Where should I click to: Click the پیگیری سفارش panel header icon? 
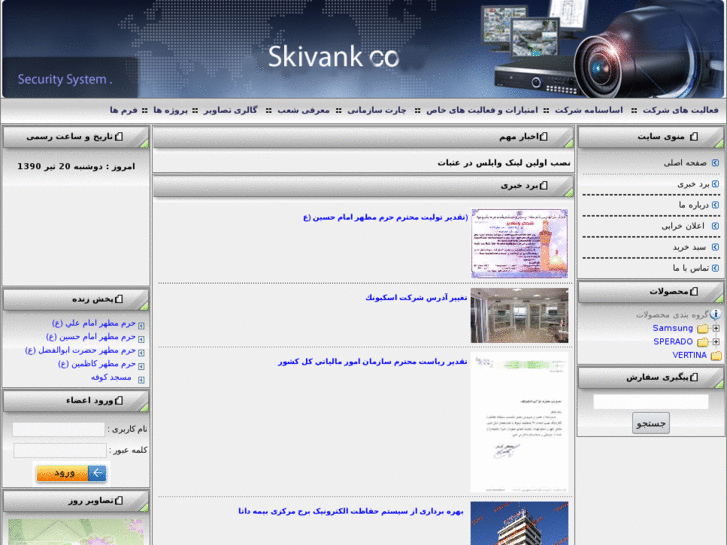pos(694,377)
